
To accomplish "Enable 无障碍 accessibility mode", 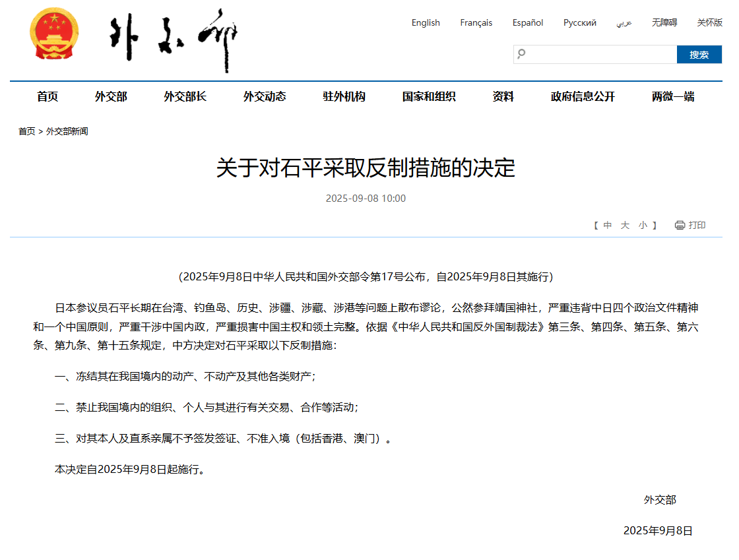I will point(664,22).
